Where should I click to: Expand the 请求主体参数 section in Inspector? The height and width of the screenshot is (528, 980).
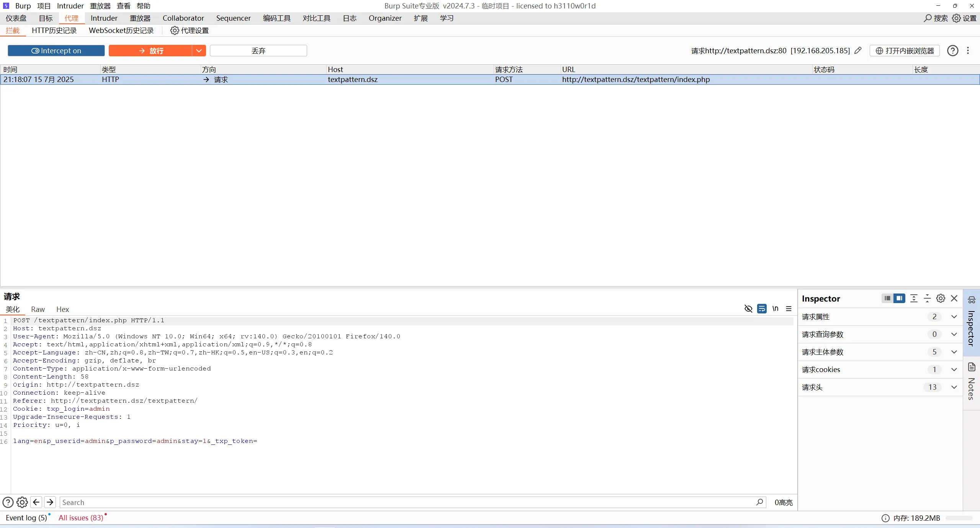[954, 352]
